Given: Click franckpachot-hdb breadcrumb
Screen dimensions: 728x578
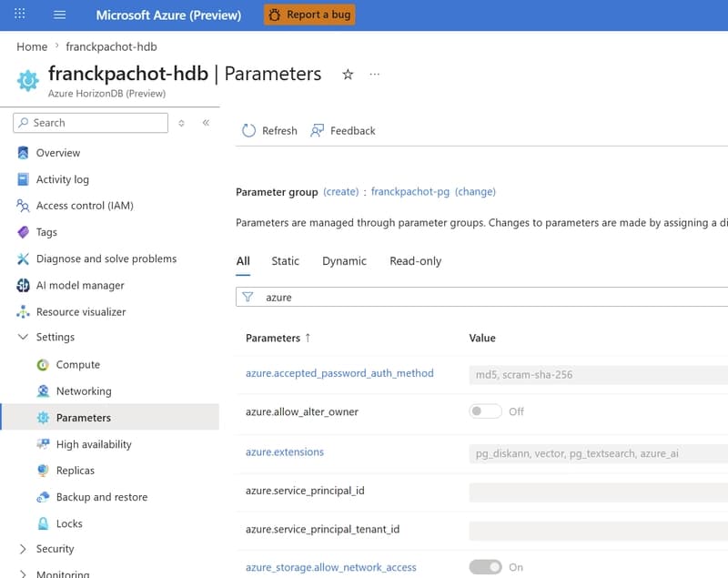Looking at the screenshot, I should (111, 46).
